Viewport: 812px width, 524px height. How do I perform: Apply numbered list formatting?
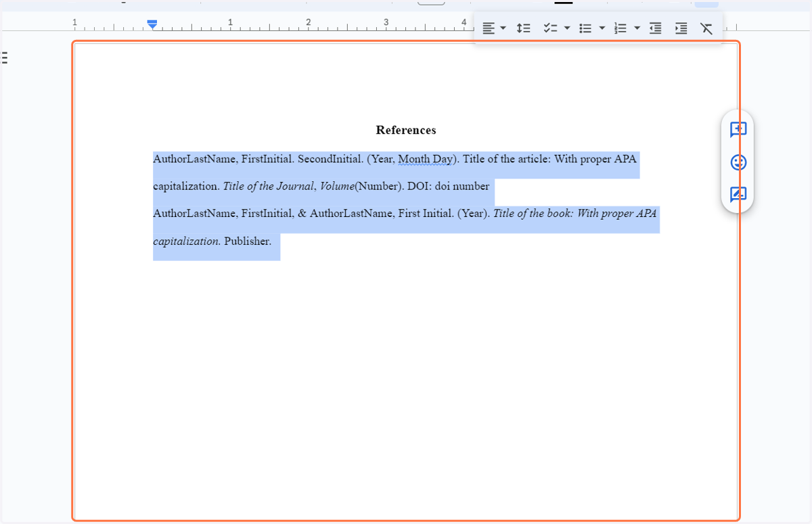click(x=620, y=28)
